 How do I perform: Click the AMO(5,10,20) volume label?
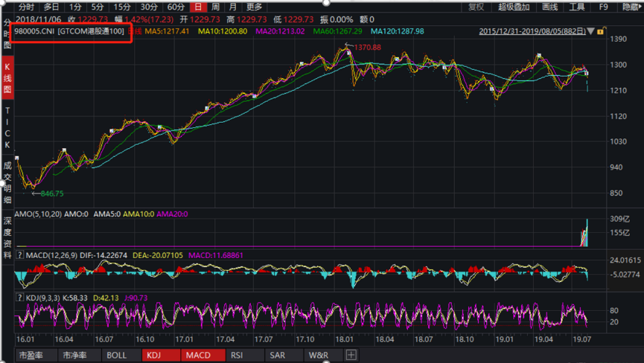(38, 214)
